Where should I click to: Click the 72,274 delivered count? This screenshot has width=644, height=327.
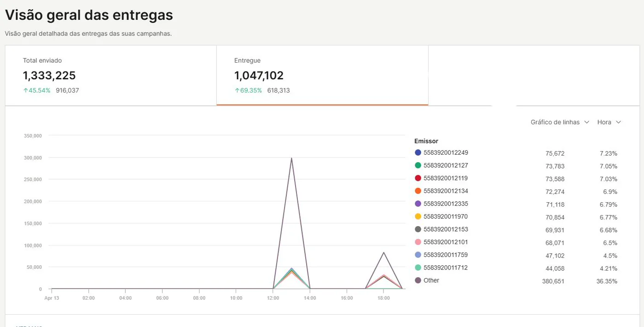coord(555,192)
